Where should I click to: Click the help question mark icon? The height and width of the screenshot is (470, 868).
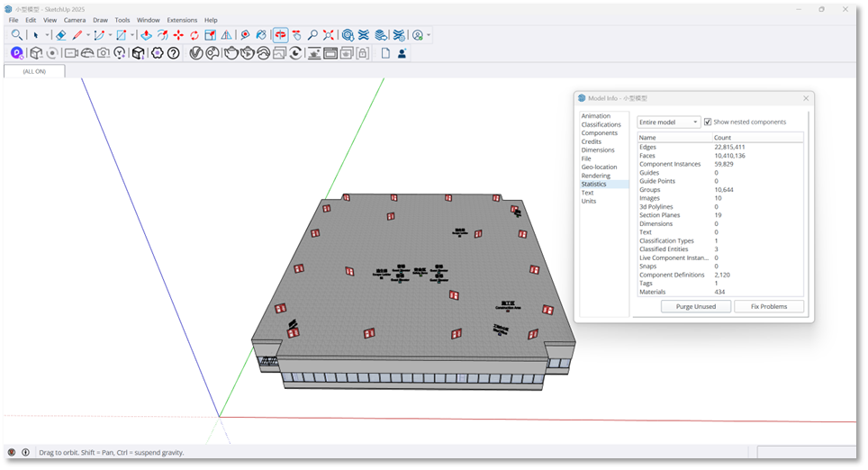pyautogui.click(x=174, y=53)
